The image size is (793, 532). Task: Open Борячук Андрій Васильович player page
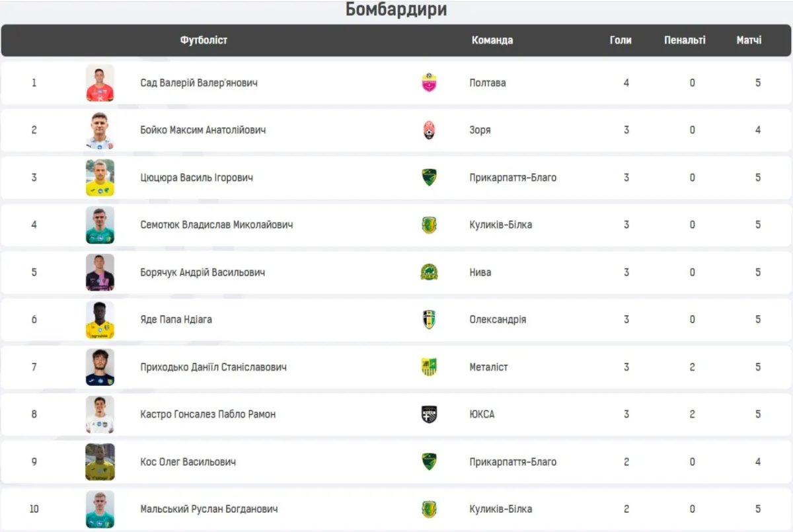[x=201, y=272]
